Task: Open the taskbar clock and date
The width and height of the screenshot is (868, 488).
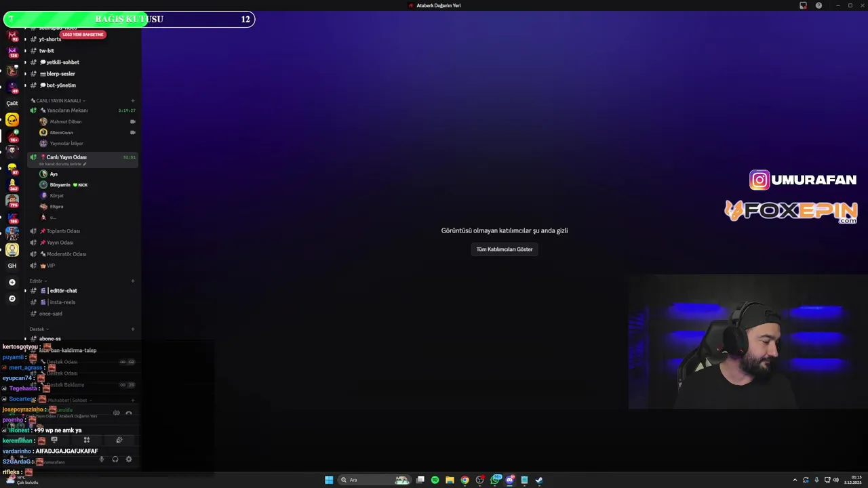Action: pyautogui.click(x=853, y=480)
